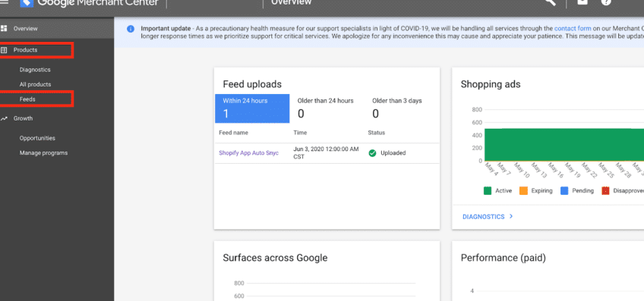Click the Active legend label text
The image size is (644, 301).
504,191
